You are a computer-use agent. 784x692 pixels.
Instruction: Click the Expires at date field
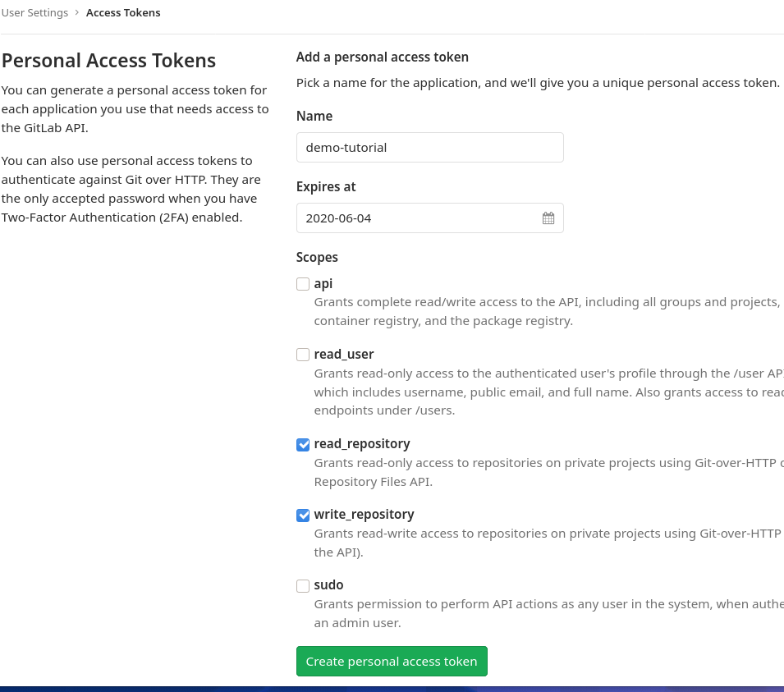coord(430,218)
